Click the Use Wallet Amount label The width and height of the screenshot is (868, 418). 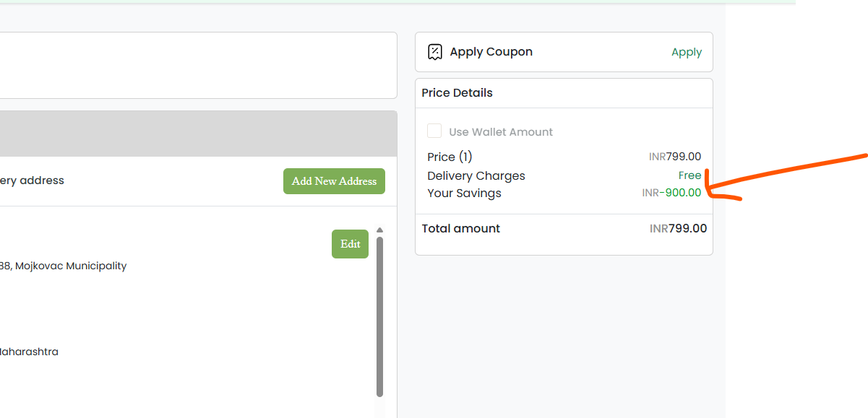click(501, 132)
